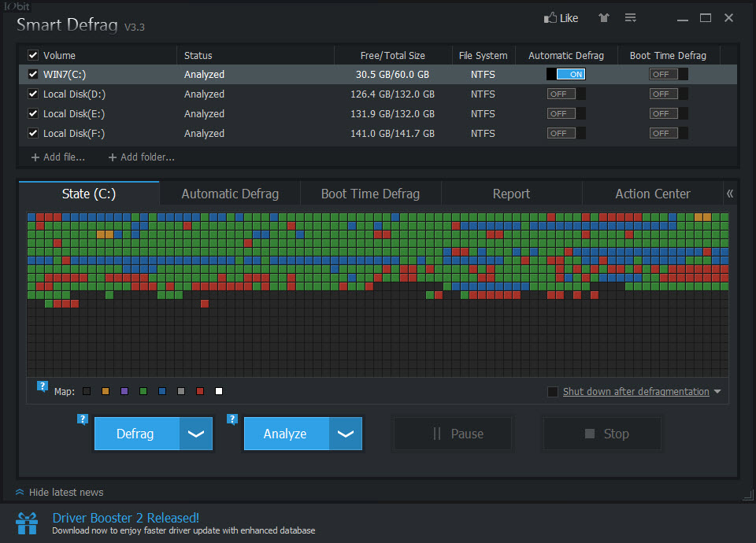The image size is (756, 543).
Task: Expand the shut down options dropdown arrow
Action: tap(717, 392)
